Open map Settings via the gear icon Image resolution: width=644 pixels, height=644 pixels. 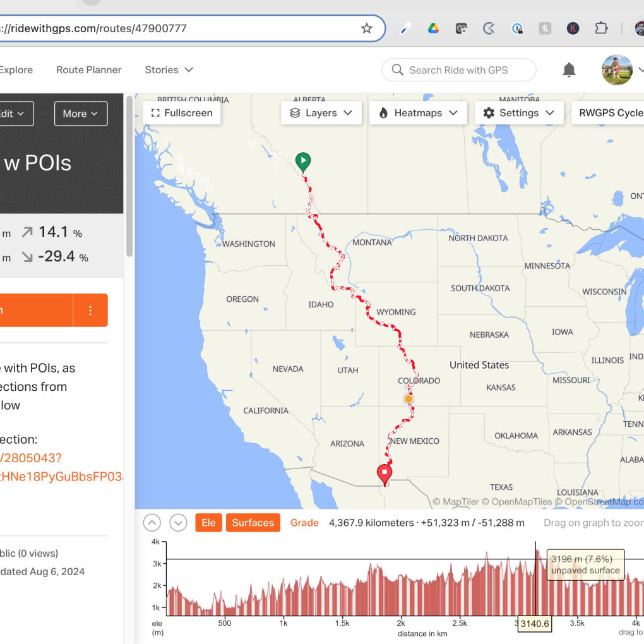[489, 112]
